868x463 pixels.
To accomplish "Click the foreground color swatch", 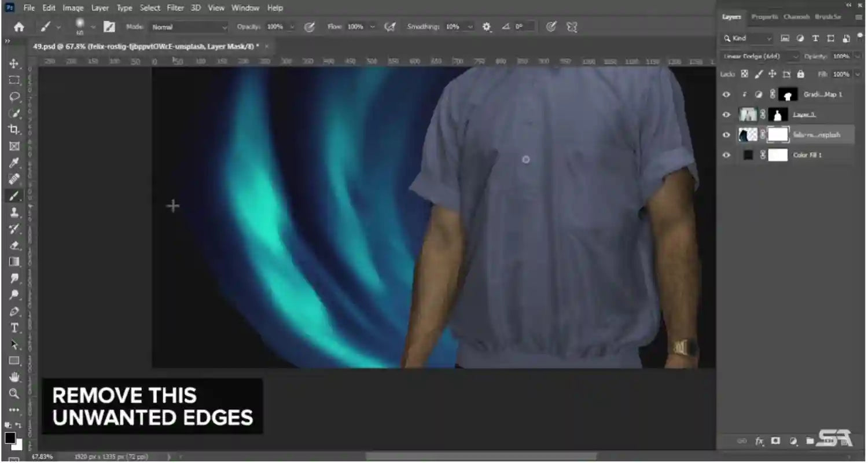I will (x=10, y=437).
